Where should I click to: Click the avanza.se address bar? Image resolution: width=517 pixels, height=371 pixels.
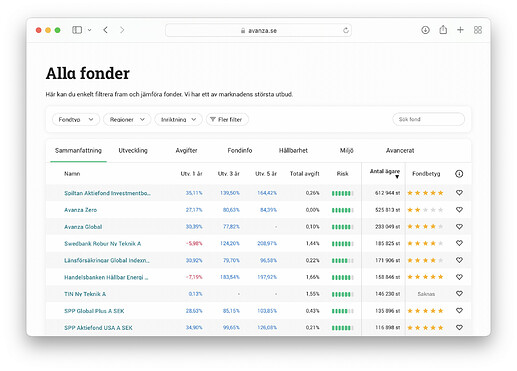click(x=258, y=30)
